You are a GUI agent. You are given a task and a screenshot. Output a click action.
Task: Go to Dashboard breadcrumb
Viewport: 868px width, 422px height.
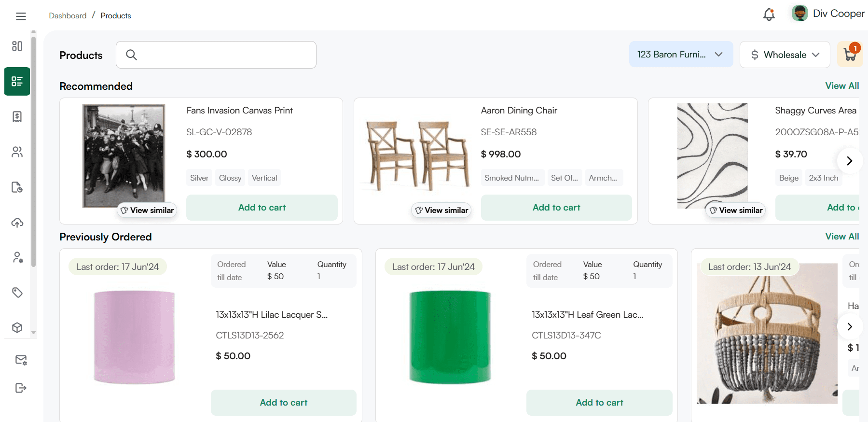coord(68,16)
